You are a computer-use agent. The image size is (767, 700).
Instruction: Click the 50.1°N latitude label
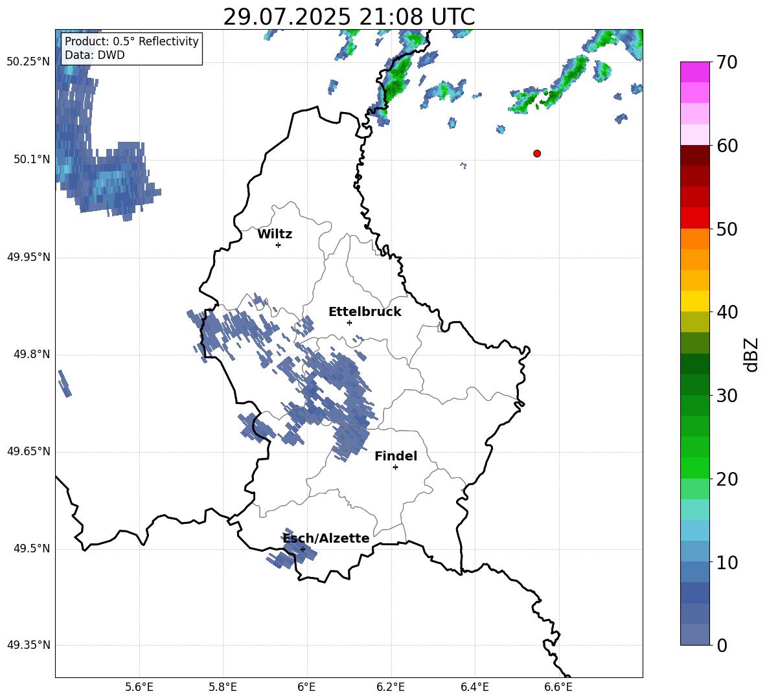pos(32,159)
